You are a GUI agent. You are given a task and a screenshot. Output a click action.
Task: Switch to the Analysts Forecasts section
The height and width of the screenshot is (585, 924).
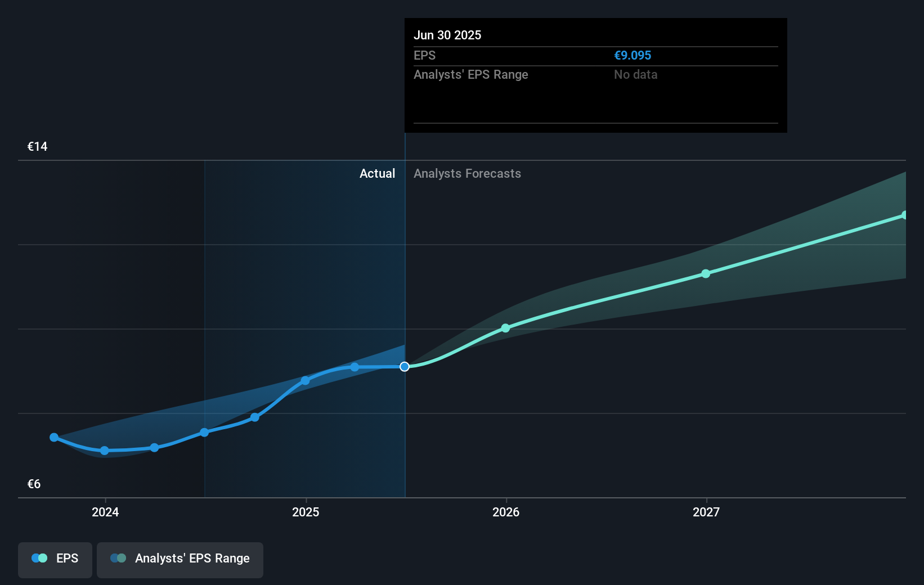tap(467, 173)
